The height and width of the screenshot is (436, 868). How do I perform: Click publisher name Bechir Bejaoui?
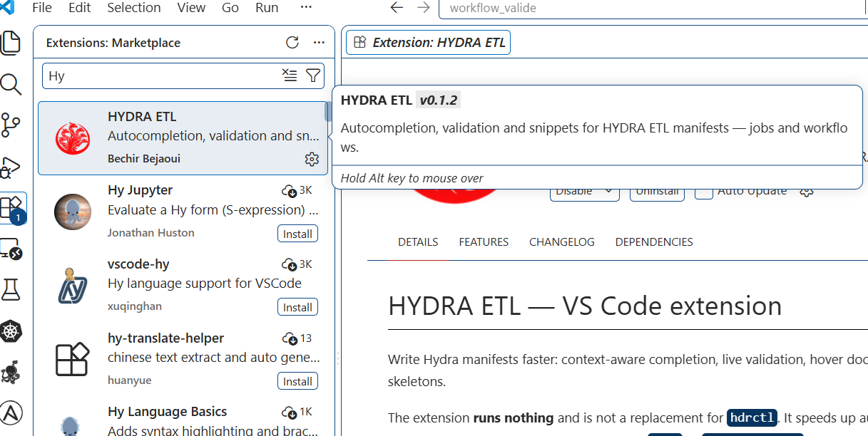pyautogui.click(x=144, y=159)
